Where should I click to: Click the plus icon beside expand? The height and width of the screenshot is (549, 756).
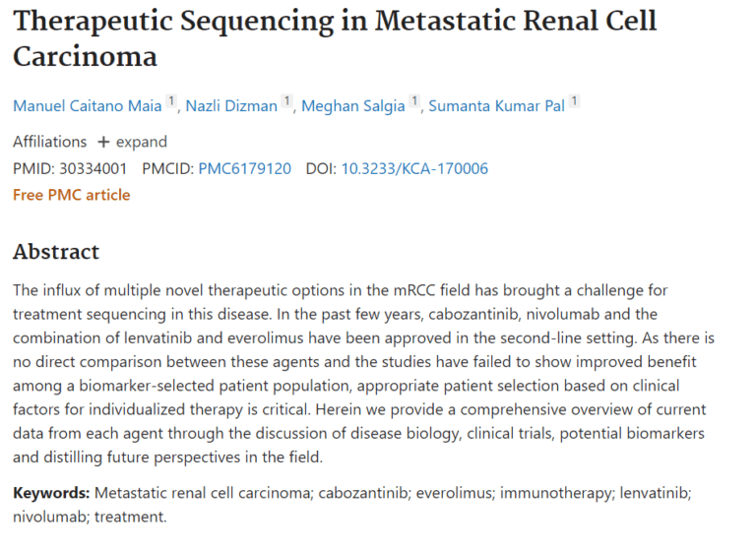pos(103,143)
